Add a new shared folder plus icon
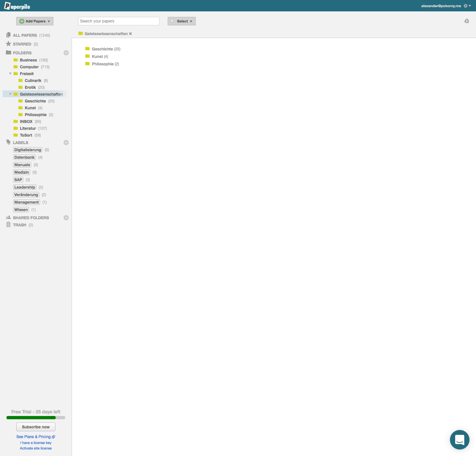 coord(66,218)
